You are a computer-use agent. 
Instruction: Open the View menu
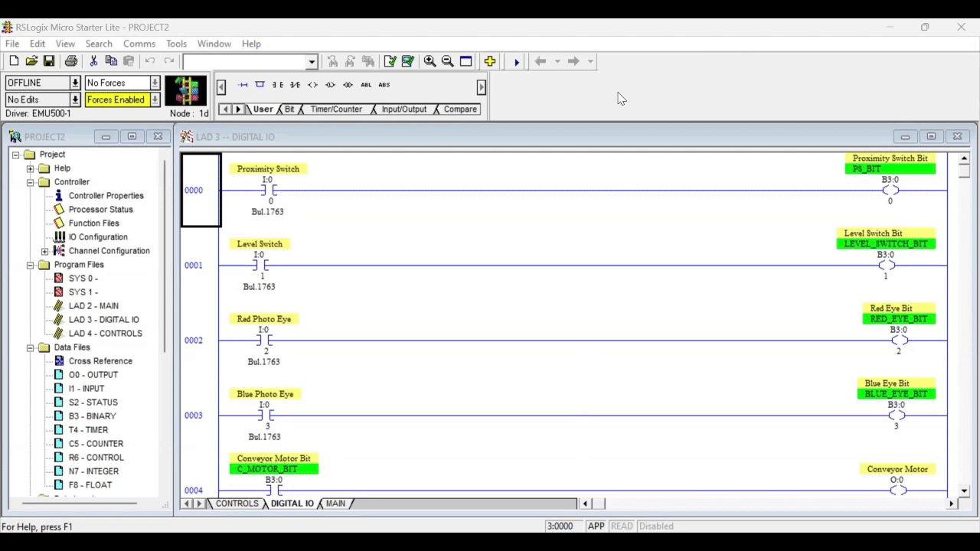(65, 44)
